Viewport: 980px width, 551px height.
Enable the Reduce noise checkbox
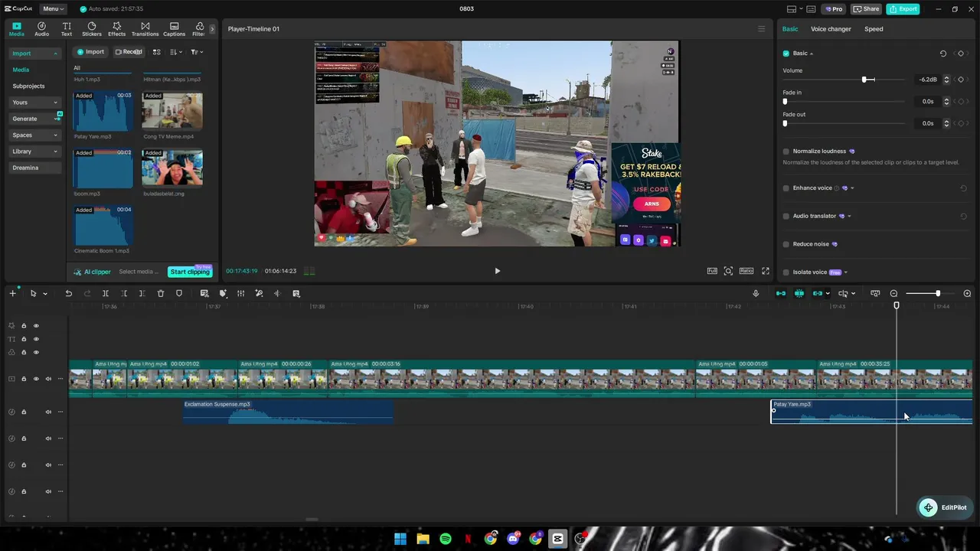tap(786, 244)
